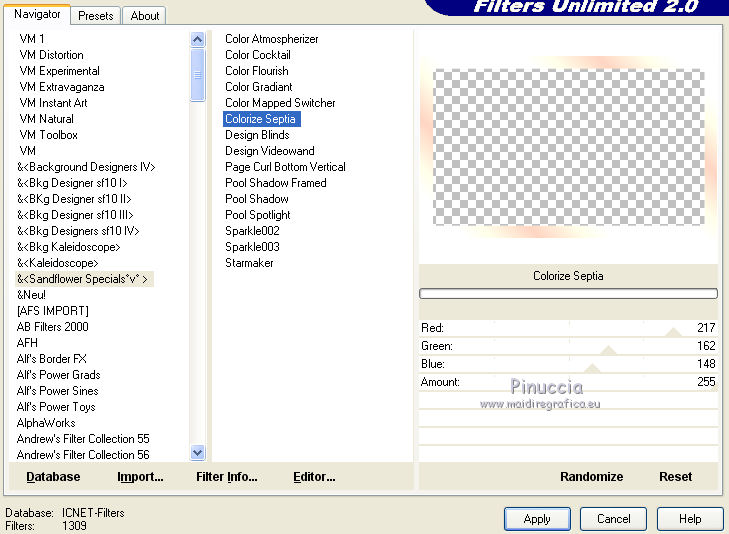
Task: Choose the Color Atmospherizer filter
Action: coord(272,39)
